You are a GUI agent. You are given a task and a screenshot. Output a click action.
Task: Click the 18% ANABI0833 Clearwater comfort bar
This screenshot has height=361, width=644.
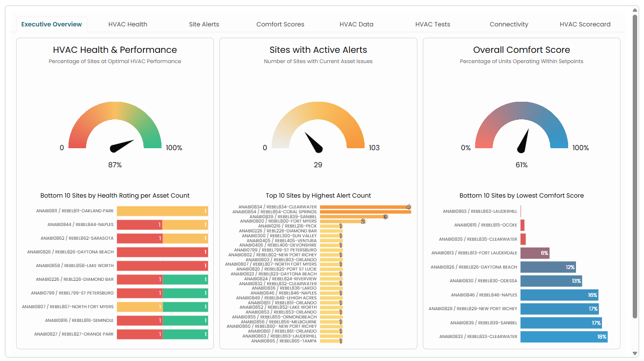click(x=564, y=337)
